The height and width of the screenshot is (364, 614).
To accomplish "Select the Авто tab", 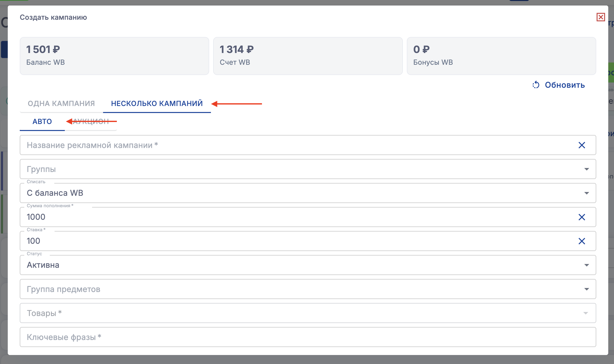I will pyautogui.click(x=42, y=122).
